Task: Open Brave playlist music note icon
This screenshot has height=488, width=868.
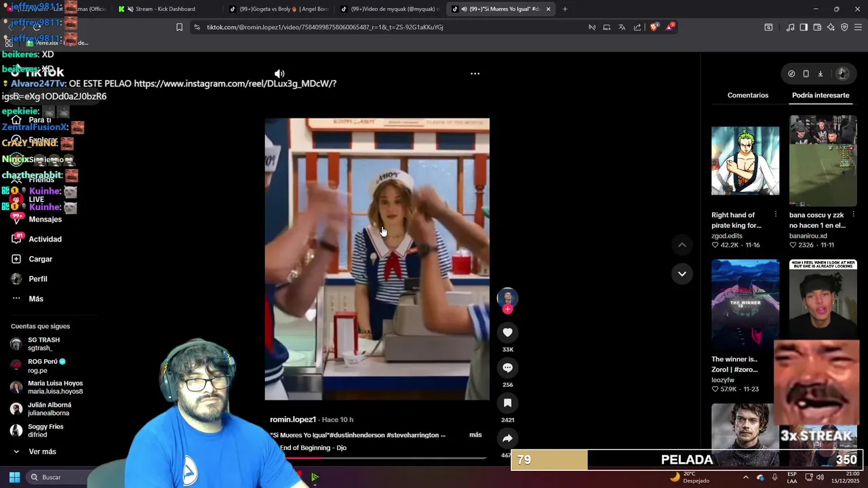Action: [790, 27]
